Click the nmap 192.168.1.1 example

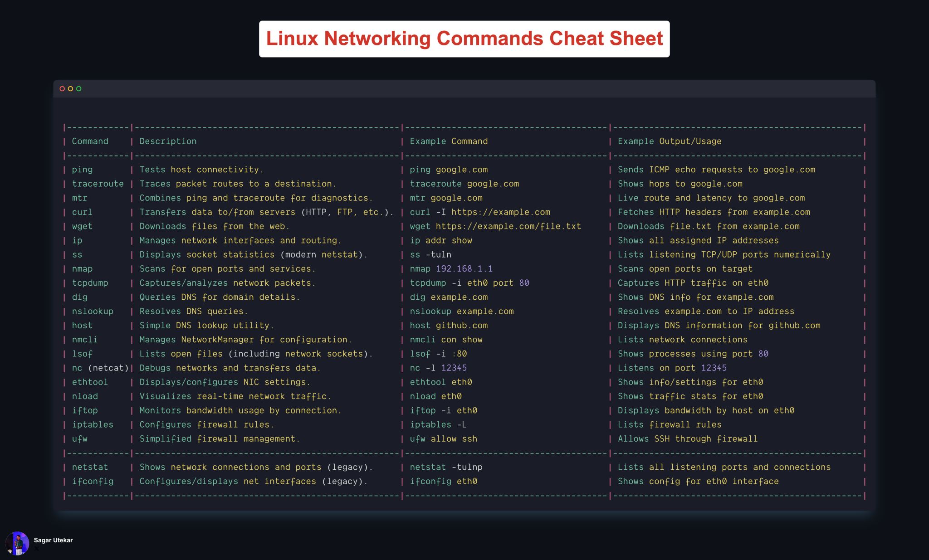[x=451, y=269]
